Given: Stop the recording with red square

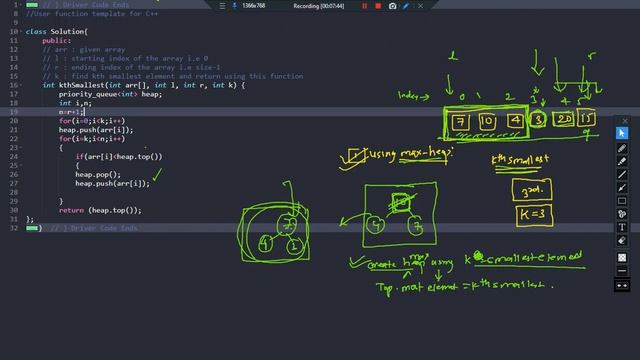Looking at the screenshot, I should point(378,6).
